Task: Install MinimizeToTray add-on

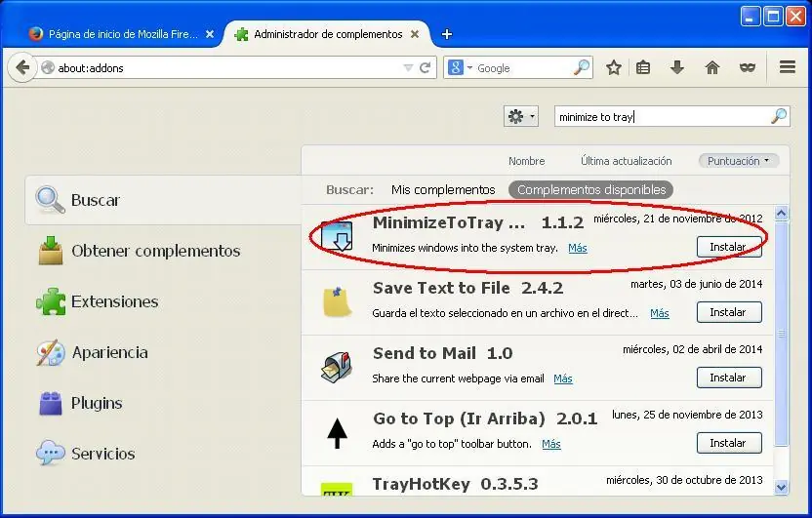Action: click(729, 247)
